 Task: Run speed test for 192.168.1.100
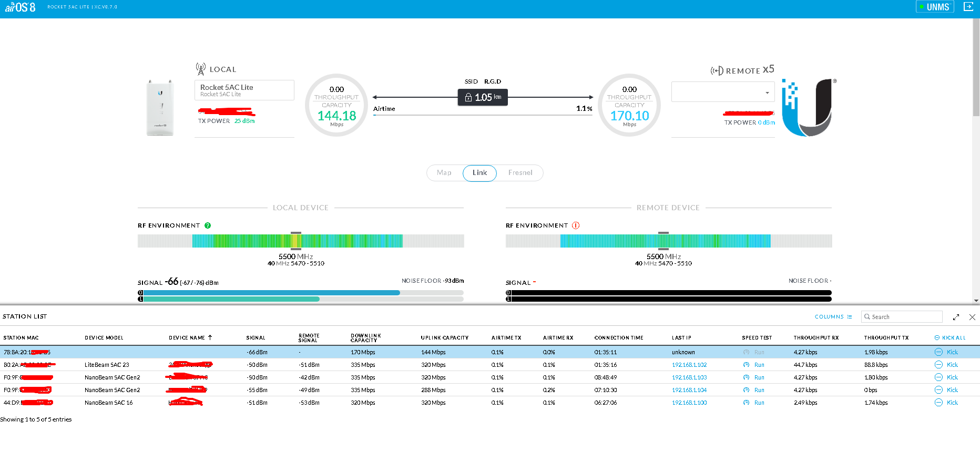[x=759, y=403]
